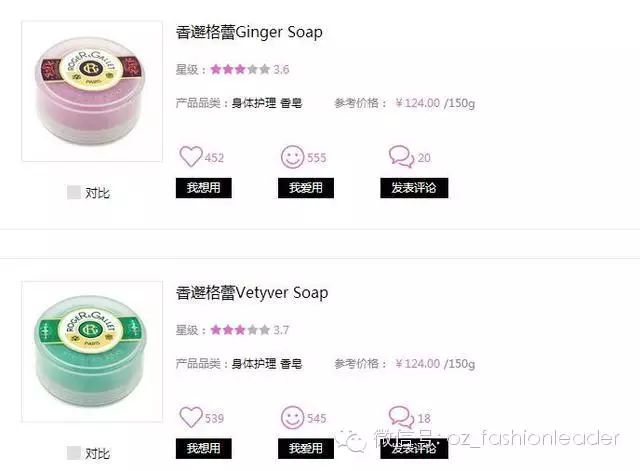Click 我爱用 button for Vetyver Soap
Image resolution: width=640 pixels, height=471 pixels.
pyautogui.click(x=306, y=448)
